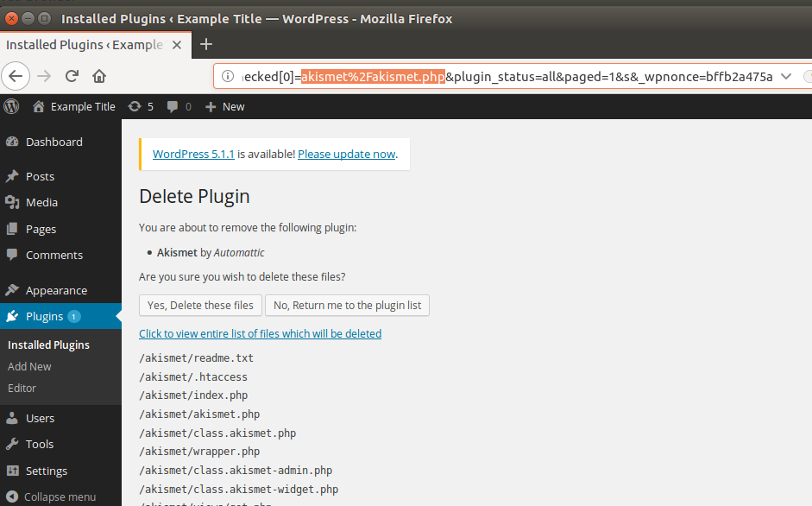Click the Plugins plug icon

pyautogui.click(x=12, y=316)
